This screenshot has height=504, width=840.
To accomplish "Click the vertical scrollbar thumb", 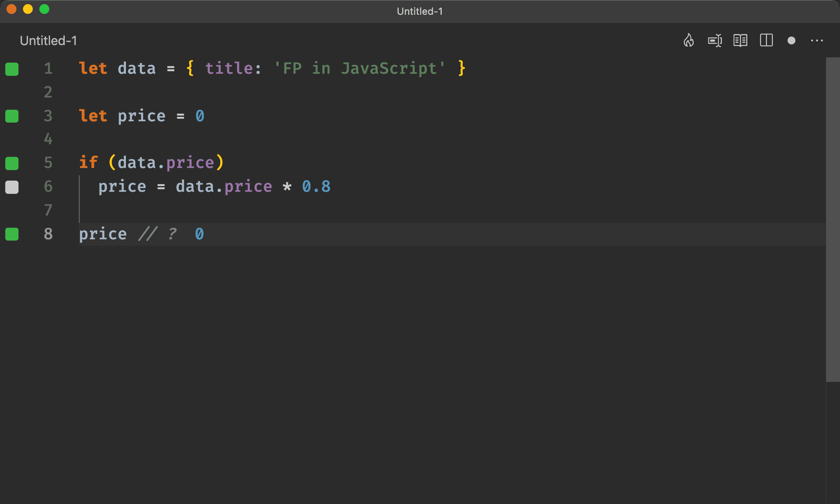I will [833, 219].
